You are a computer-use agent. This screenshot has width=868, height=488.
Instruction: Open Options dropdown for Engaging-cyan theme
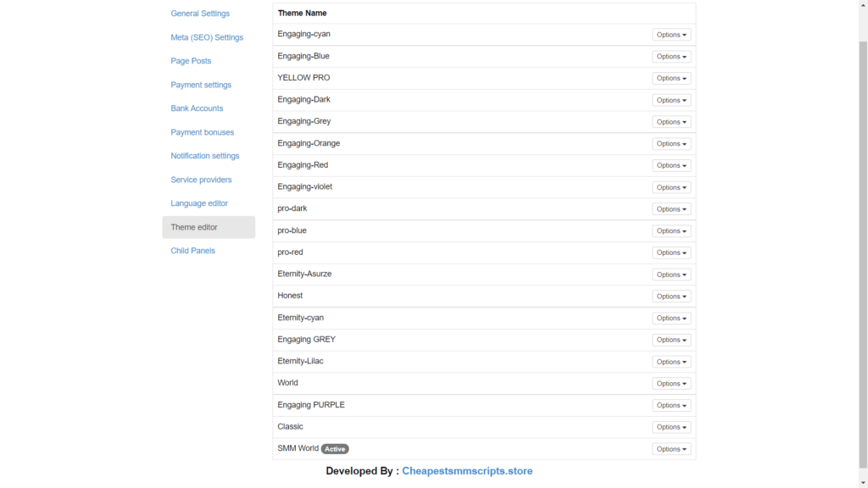point(671,35)
